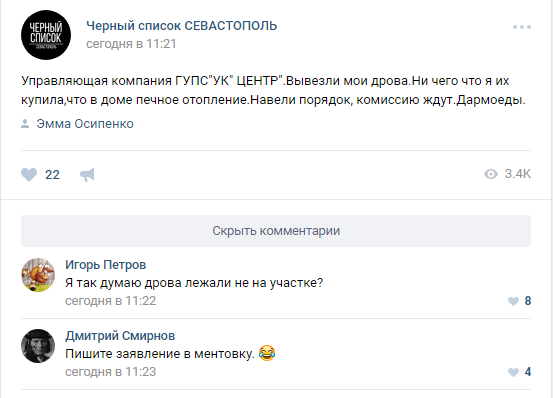Open Игорь Петров profile name
Viewport: 553px width, 398px height.
click(105, 265)
